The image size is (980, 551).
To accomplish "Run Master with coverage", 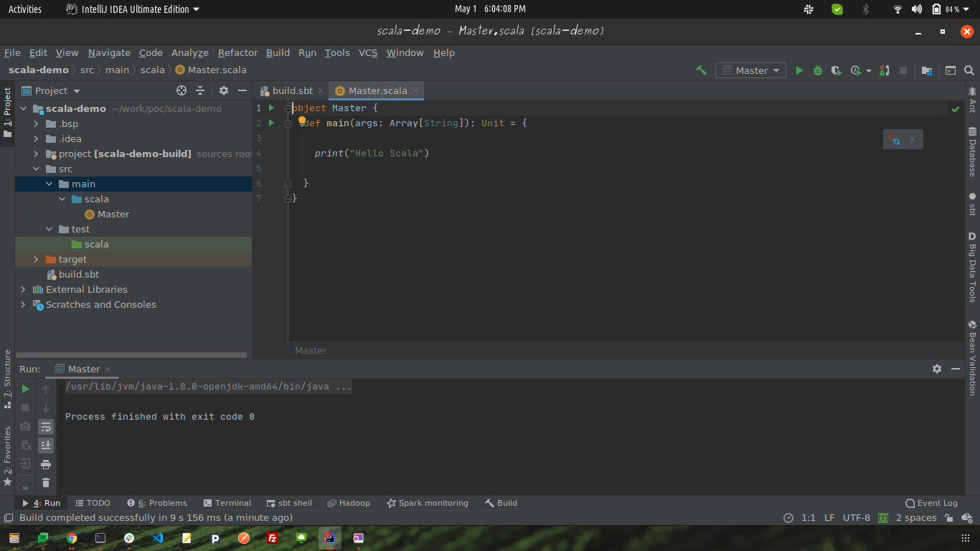I will coord(835,70).
